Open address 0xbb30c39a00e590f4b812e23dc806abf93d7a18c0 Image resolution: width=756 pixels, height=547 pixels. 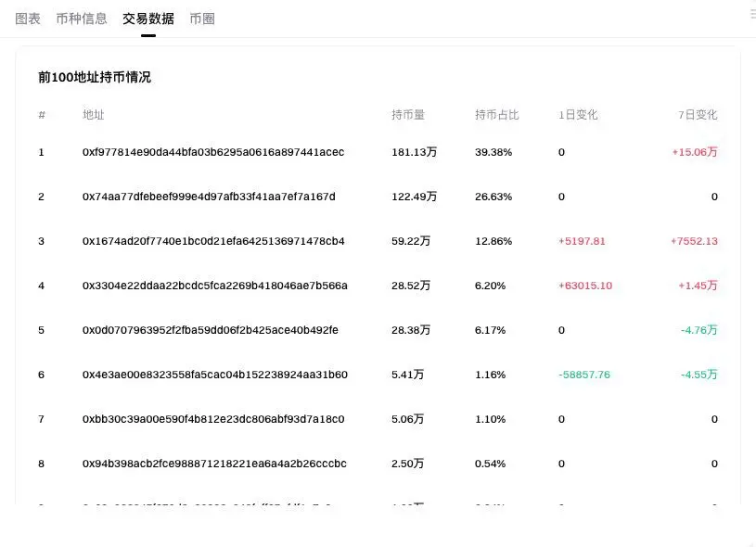click(213, 419)
